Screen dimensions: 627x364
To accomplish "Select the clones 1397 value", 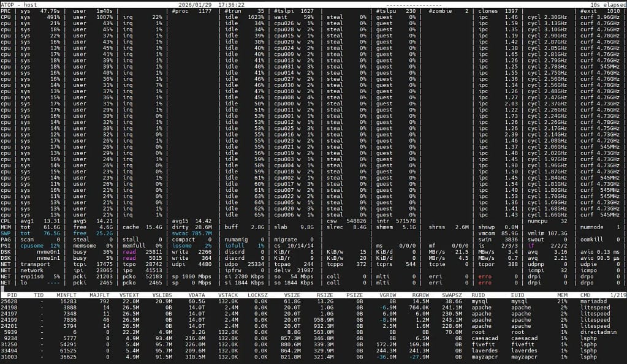I will click(498, 11).
